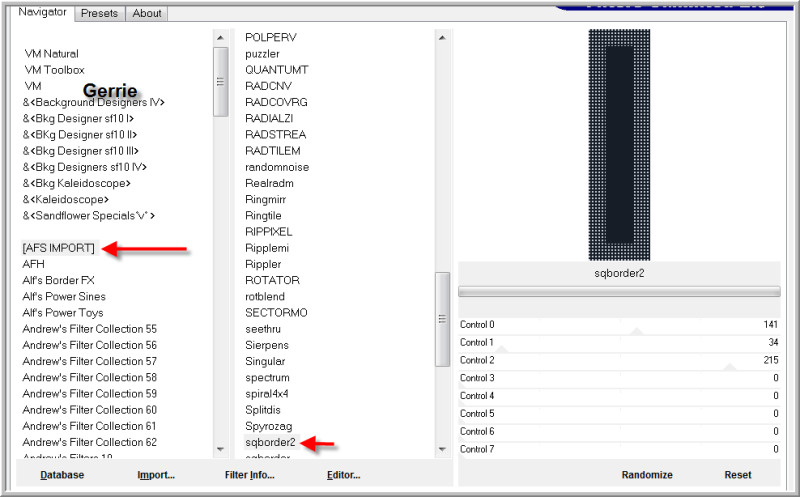Select Alf's Power Sines category

click(64, 297)
